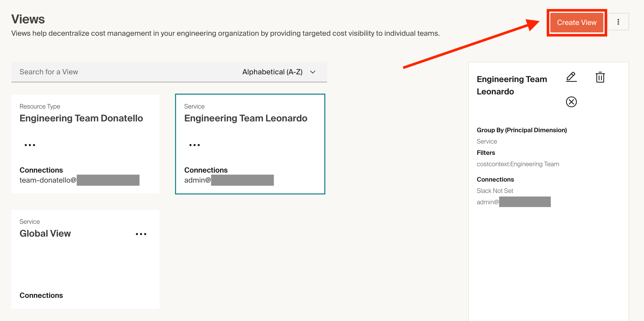Select the Global View card

(x=45, y=234)
